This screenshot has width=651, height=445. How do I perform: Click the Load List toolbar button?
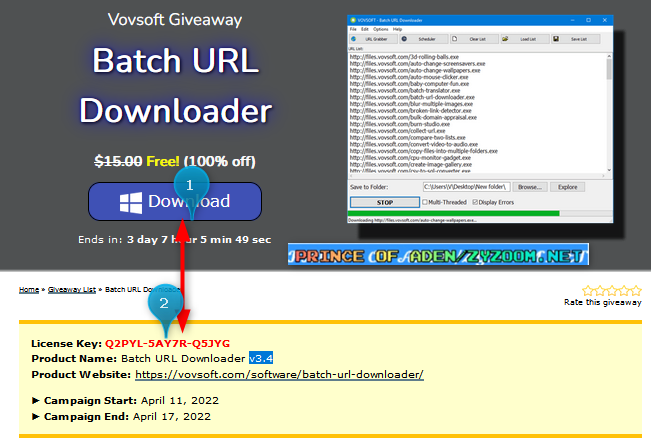[x=525, y=39]
